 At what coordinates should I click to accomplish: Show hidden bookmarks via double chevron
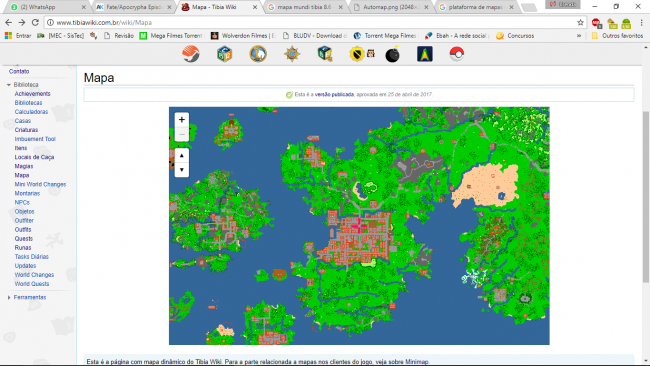579,36
